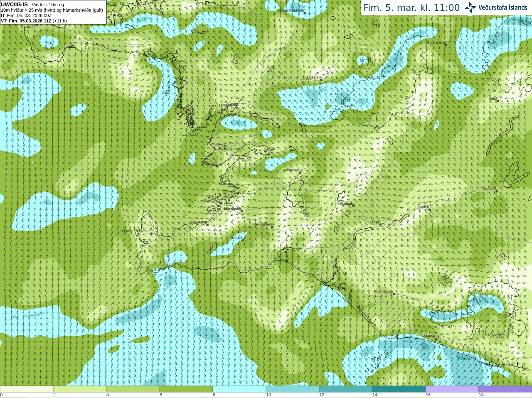Viewport: 532px width, 398px height.
Task: Click the Straumsvík station label
Action: point(197,222)
